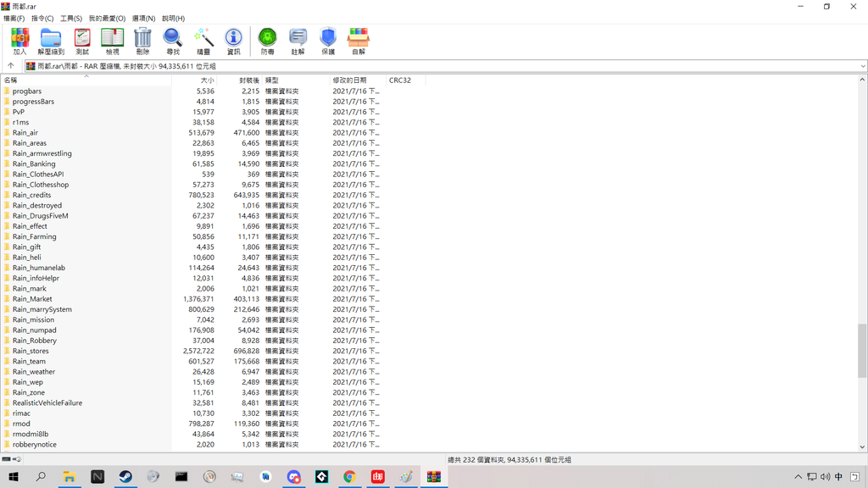This screenshot has height=488, width=868.
Task: Open the 註解 (Comment) tool
Action: coord(298,41)
